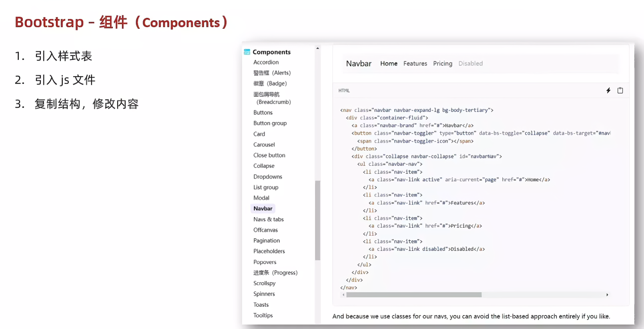
Task: Click the code block horizontal scrollbar thumb
Action: (x=414, y=295)
